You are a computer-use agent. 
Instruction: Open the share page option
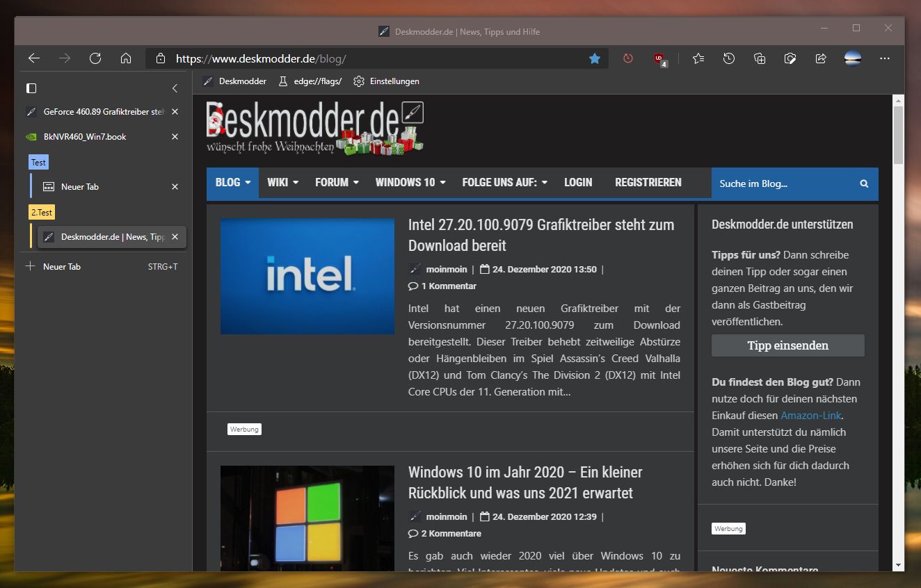coord(821,58)
